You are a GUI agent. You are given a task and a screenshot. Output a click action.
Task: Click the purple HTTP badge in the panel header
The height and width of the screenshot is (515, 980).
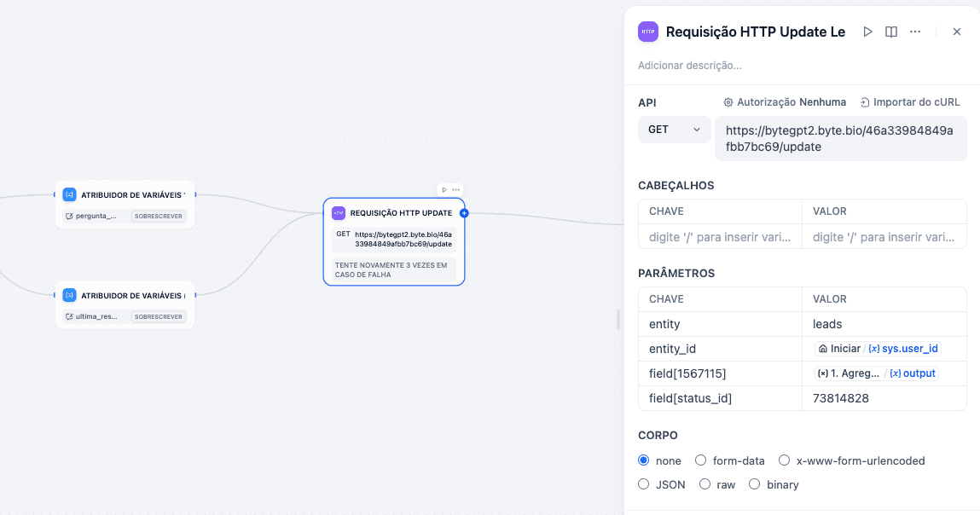(647, 31)
